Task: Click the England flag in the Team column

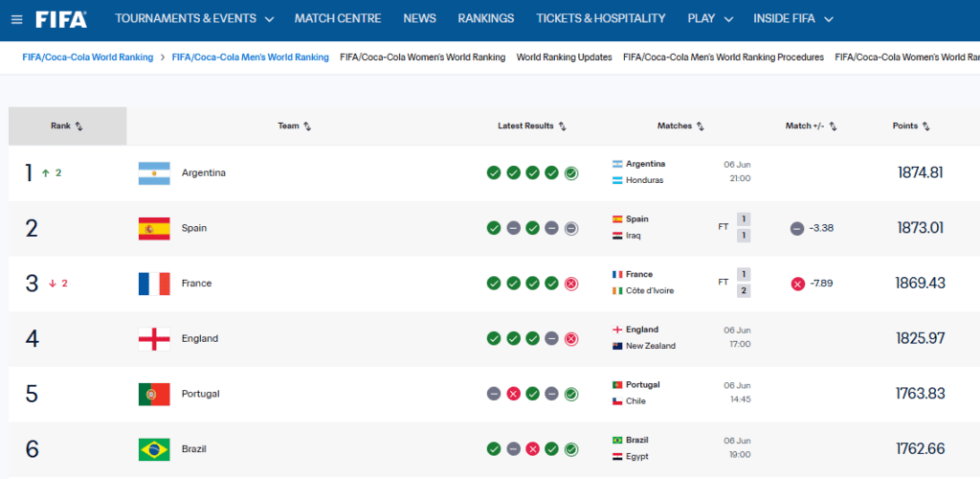Action: pos(154,339)
